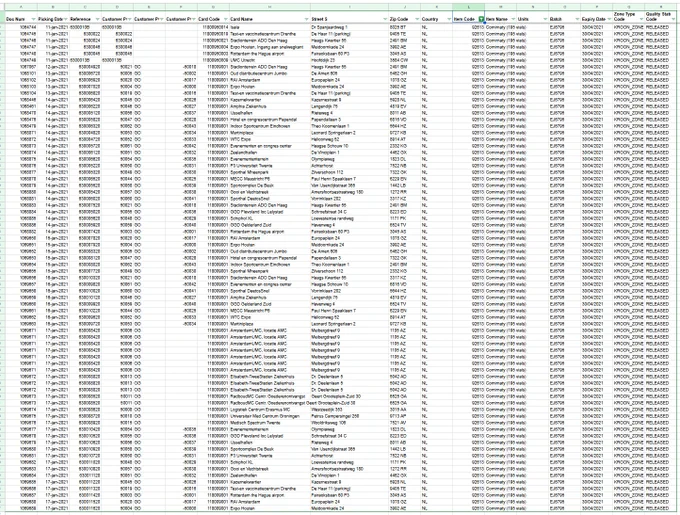680x515 pixels.
Task: Open the Expiry Date filter dropdown
Action: [609, 19]
